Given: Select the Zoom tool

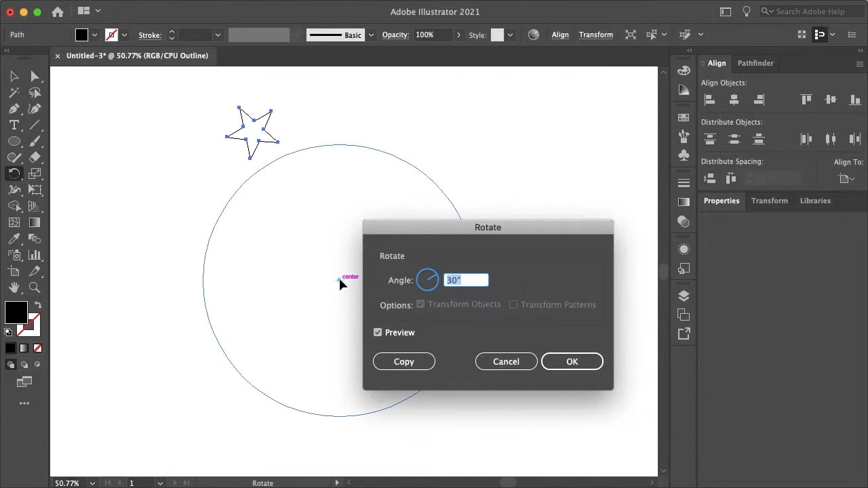Looking at the screenshot, I should tap(35, 287).
